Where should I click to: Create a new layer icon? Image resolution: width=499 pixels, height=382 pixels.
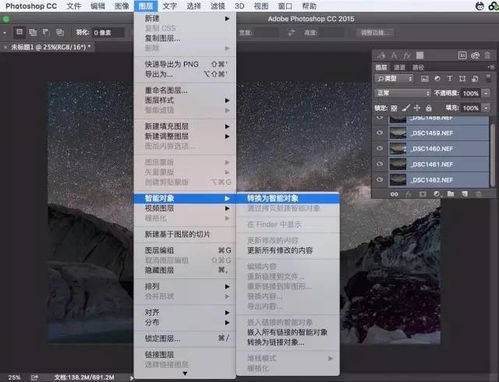click(x=464, y=194)
